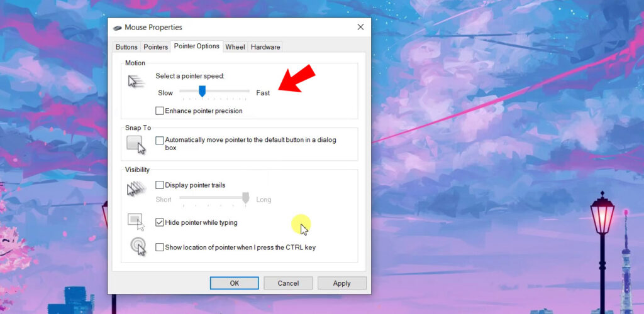Click the CTRL locate pointer target icon

[x=138, y=247]
